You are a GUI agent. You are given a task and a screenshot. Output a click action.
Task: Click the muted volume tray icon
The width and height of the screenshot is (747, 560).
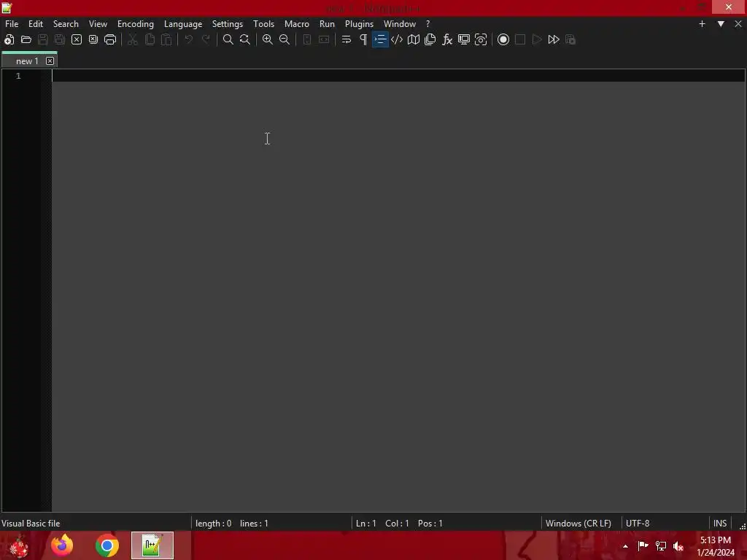(678, 546)
